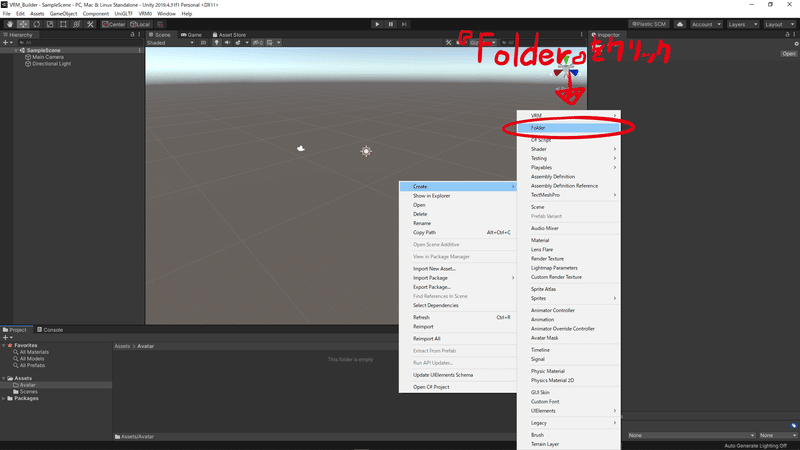
Task: Click the directional light sun gizmo
Action: (x=366, y=151)
